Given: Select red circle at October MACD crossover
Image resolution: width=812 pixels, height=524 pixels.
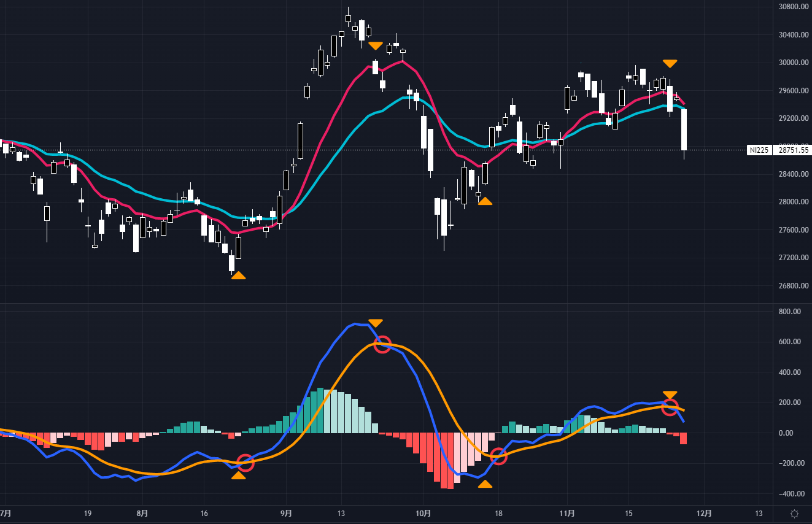Looking at the screenshot, I should click(498, 457).
